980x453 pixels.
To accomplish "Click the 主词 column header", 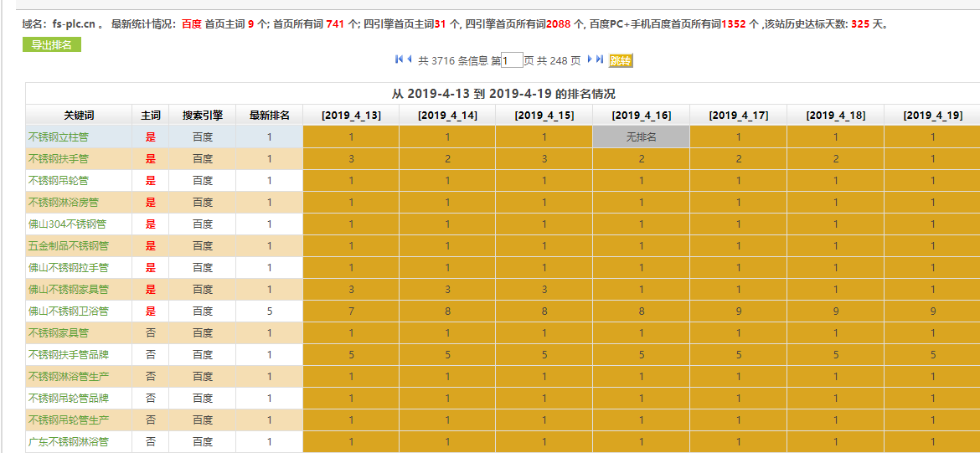I will tap(150, 116).
